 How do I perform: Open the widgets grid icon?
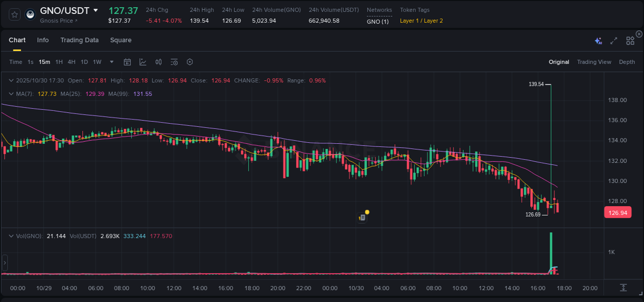pos(630,40)
